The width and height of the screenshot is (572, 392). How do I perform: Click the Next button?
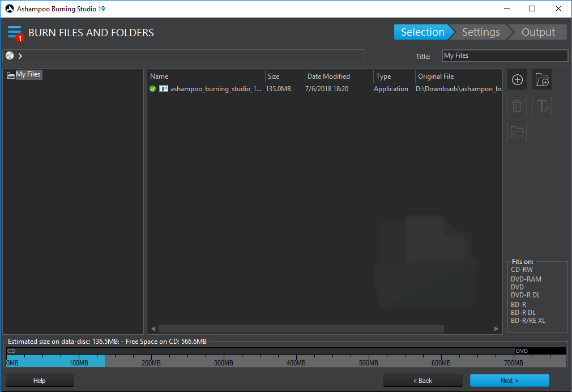pos(509,380)
